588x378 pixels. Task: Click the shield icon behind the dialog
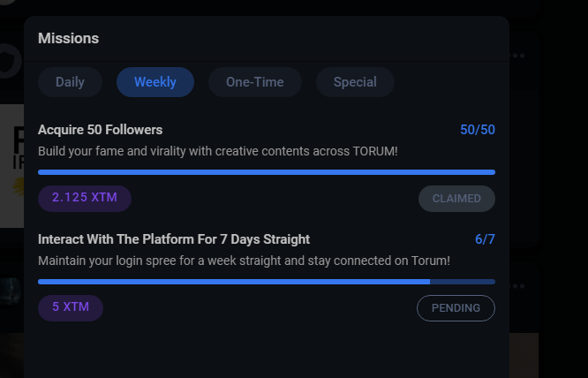(x=10, y=61)
